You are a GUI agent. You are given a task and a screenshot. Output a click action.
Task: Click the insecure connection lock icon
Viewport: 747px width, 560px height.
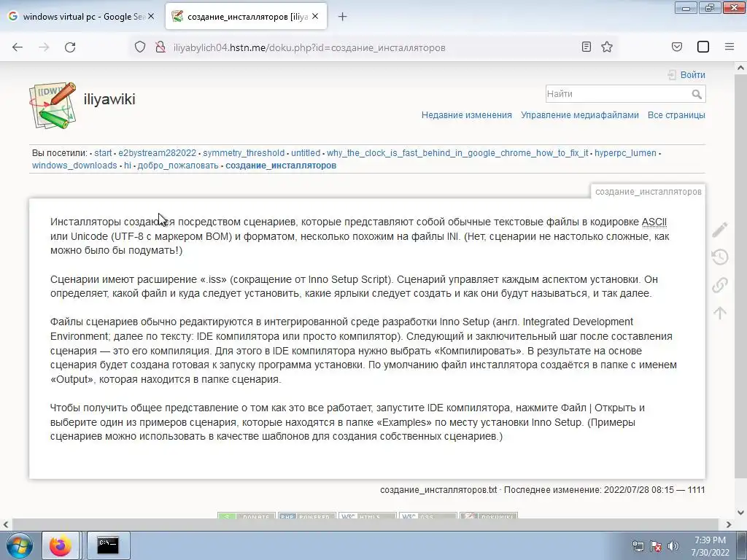160,47
